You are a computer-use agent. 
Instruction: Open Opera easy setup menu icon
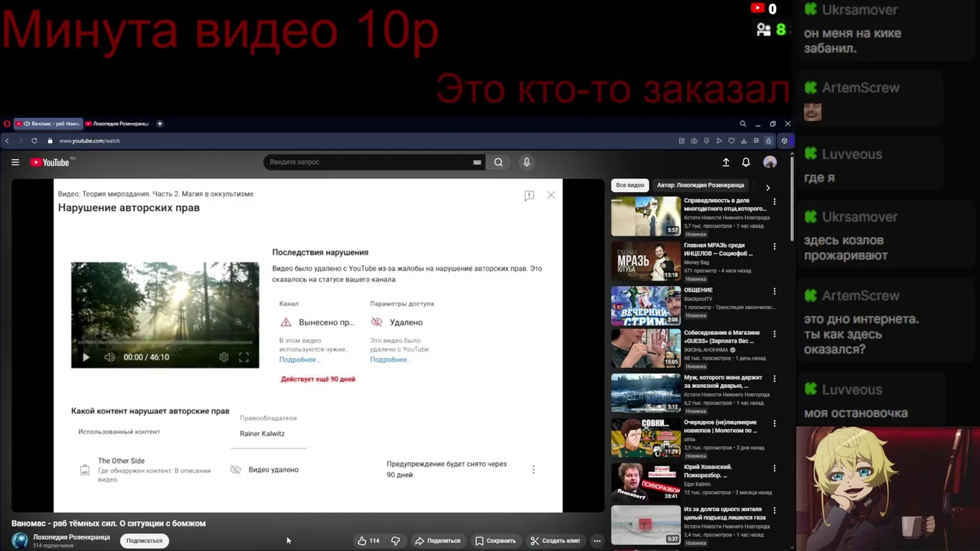[756, 141]
